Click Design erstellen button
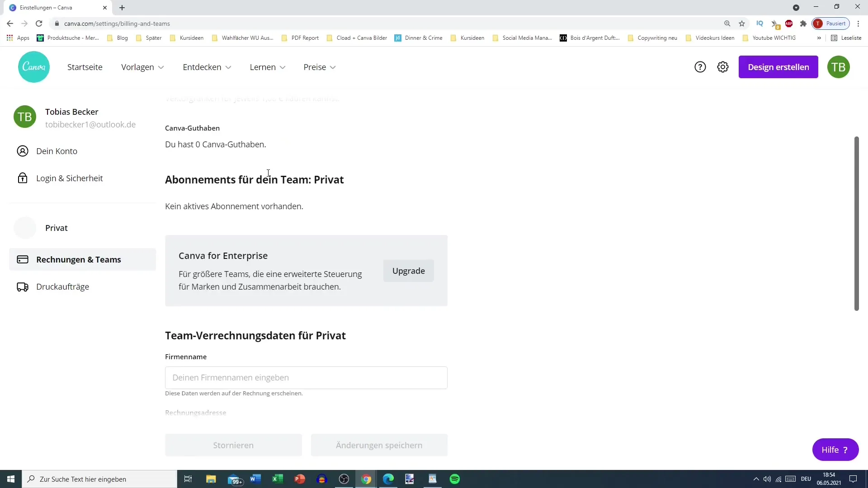Viewport: 868px width, 488px height. [x=778, y=67]
